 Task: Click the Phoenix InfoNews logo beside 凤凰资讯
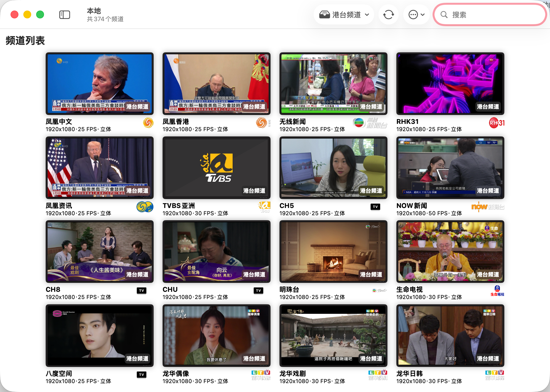click(145, 207)
